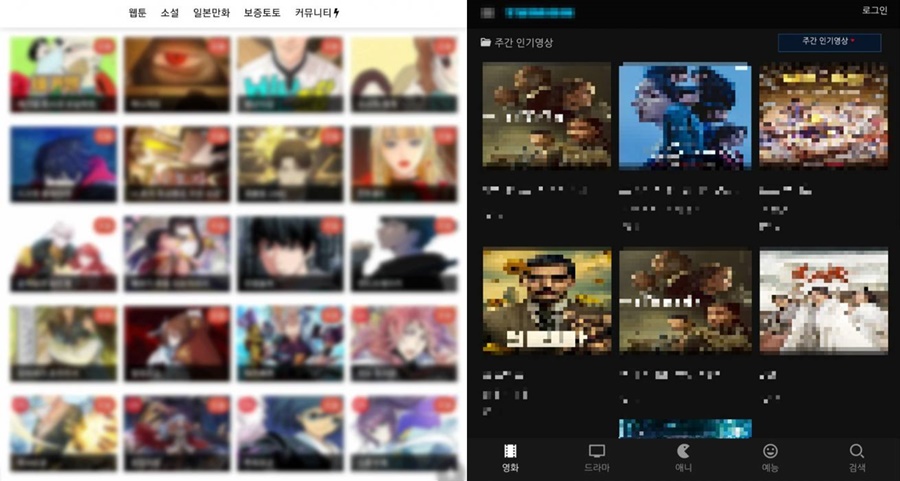Go to the 일본만화 section
The height and width of the screenshot is (481, 900).
(x=211, y=13)
